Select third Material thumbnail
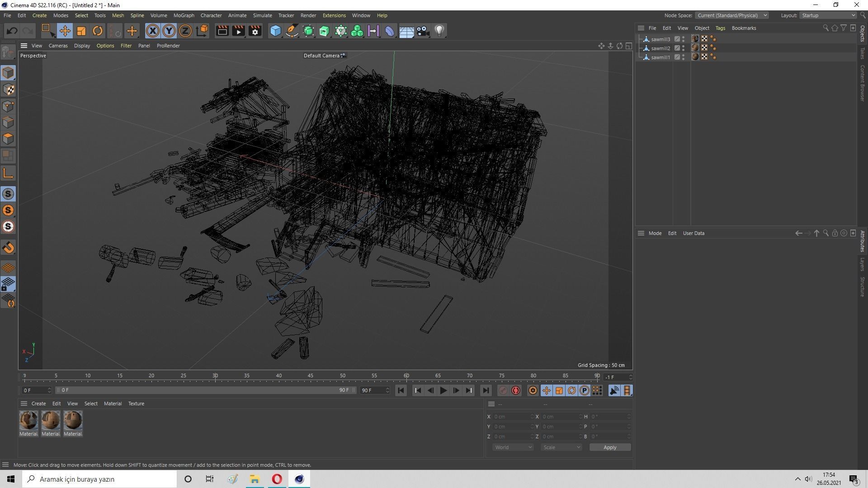Viewport: 868px width, 488px height. (x=73, y=420)
